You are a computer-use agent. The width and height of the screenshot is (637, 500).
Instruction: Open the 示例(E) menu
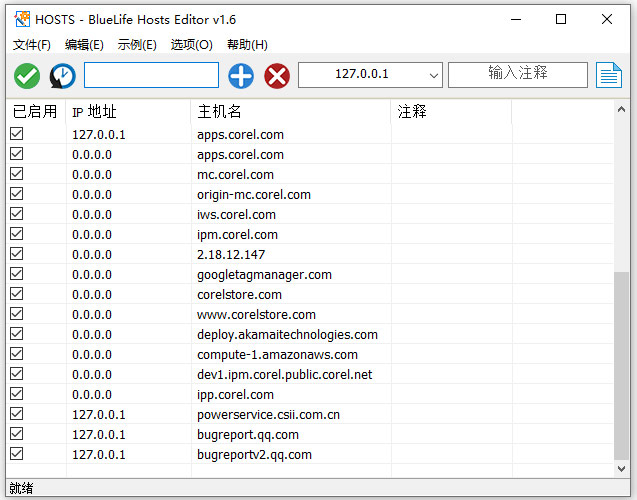pos(137,45)
